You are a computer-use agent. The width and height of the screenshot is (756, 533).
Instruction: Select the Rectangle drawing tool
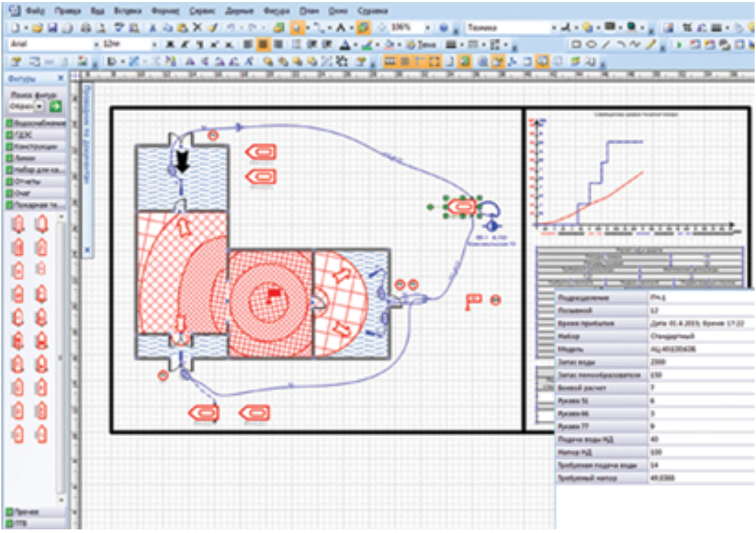576,44
